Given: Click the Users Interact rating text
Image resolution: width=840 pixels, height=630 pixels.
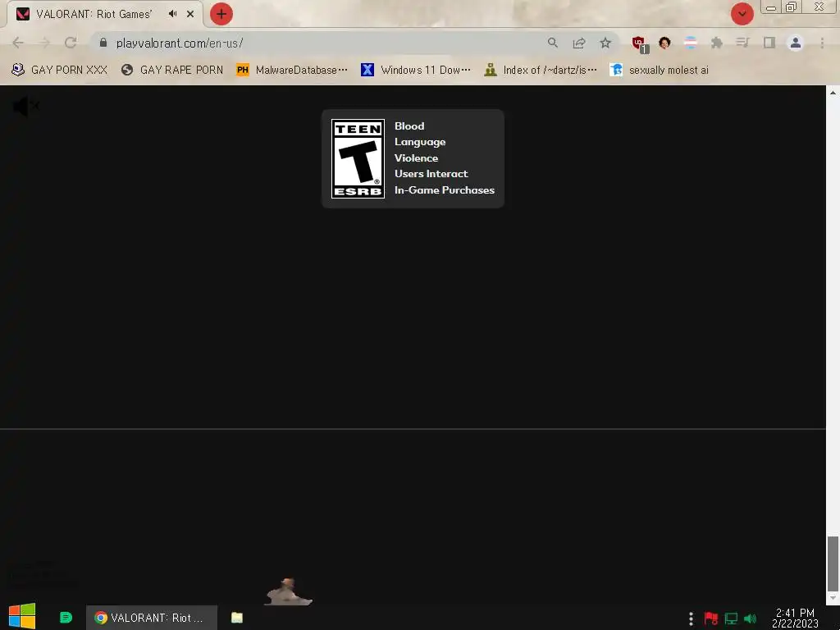Looking at the screenshot, I should tap(431, 174).
